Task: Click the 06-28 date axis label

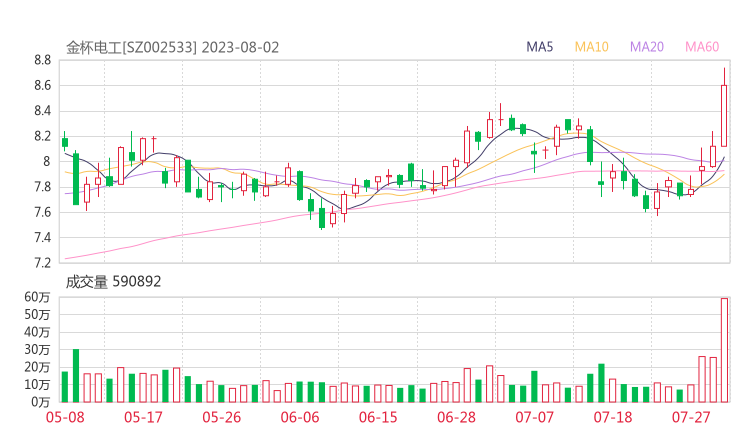Action: click(x=456, y=417)
